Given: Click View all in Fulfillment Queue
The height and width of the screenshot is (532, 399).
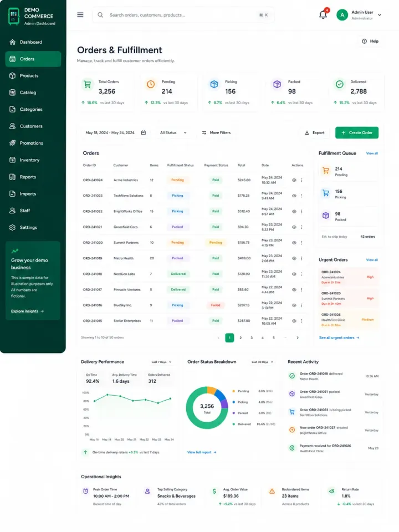Looking at the screenshot, I should click(372, 154).
